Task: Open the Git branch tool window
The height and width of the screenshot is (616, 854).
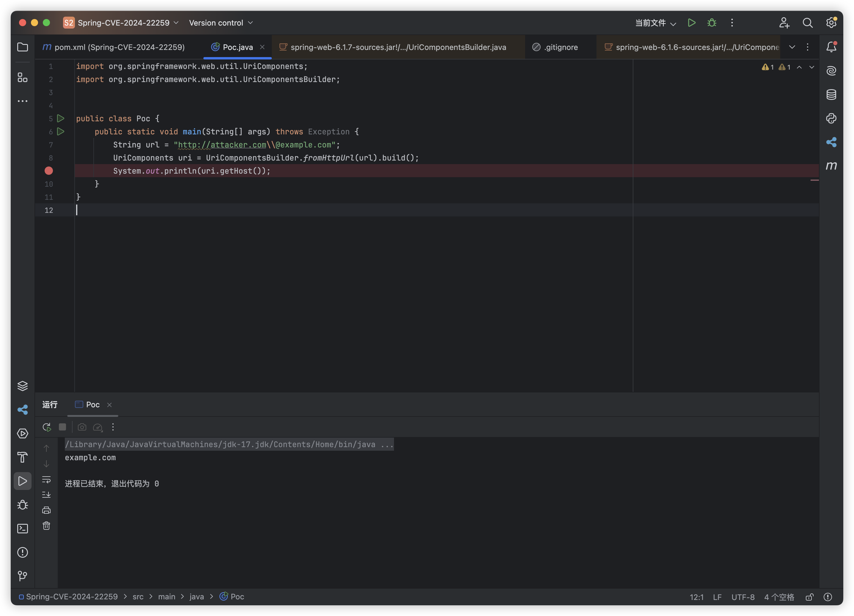Action: (x=23, y=576)
